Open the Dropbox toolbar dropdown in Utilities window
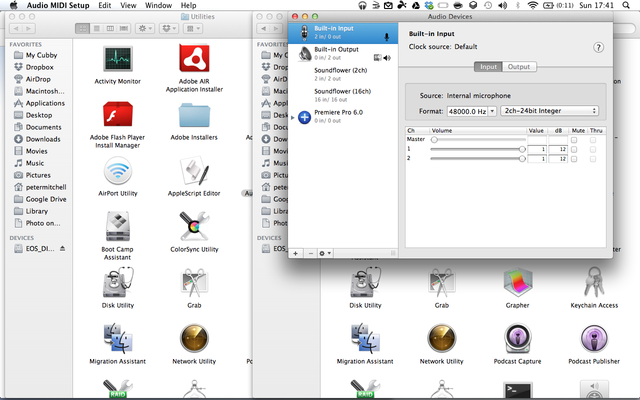This screenshot has width=640, height=400. (x=169, y=29)
